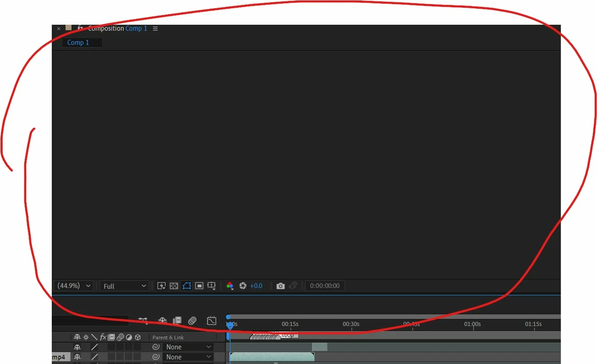Screen dimensions: 597x364
Task: Click the parent pick whip on the mp4 layer
Action: click(x=156, y=357)
